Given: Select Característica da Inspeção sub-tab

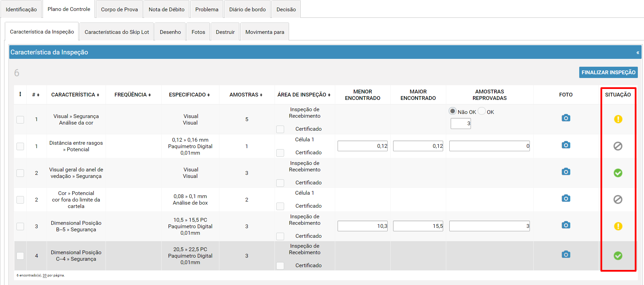Looking at the screenshot, I should [42, 31].
